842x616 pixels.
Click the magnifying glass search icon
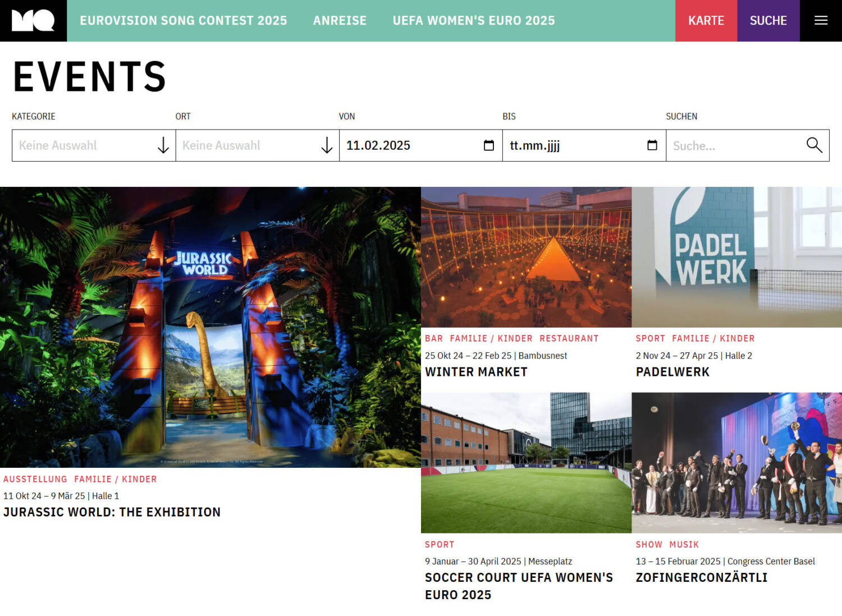tap(814, 145)
